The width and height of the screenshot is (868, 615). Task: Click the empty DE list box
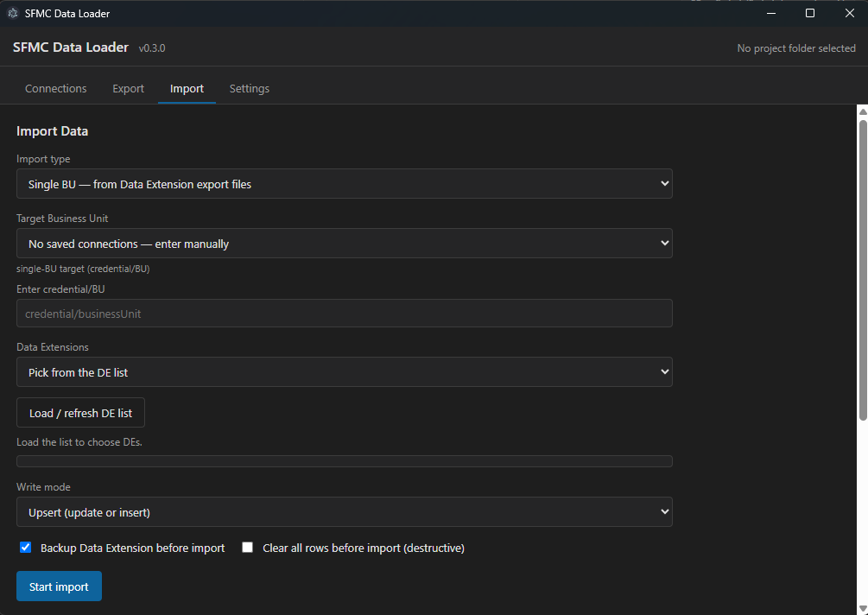pyautogui.click(x=345, y=461)
